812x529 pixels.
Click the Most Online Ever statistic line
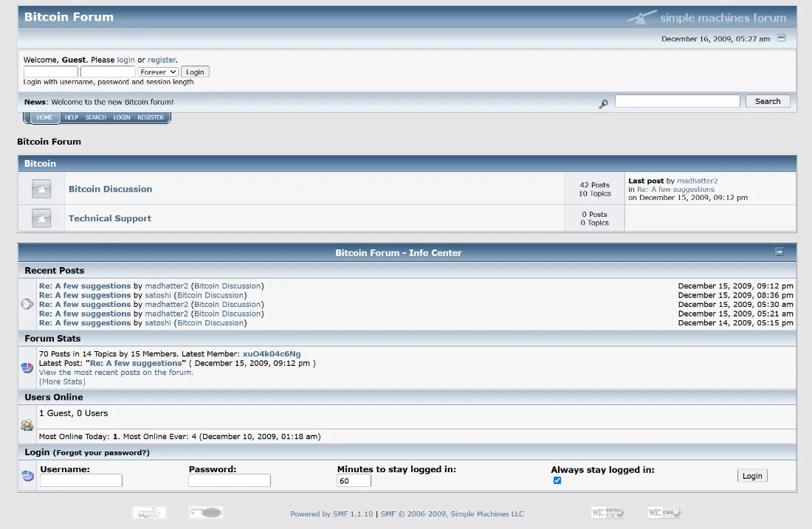[179, 436]
